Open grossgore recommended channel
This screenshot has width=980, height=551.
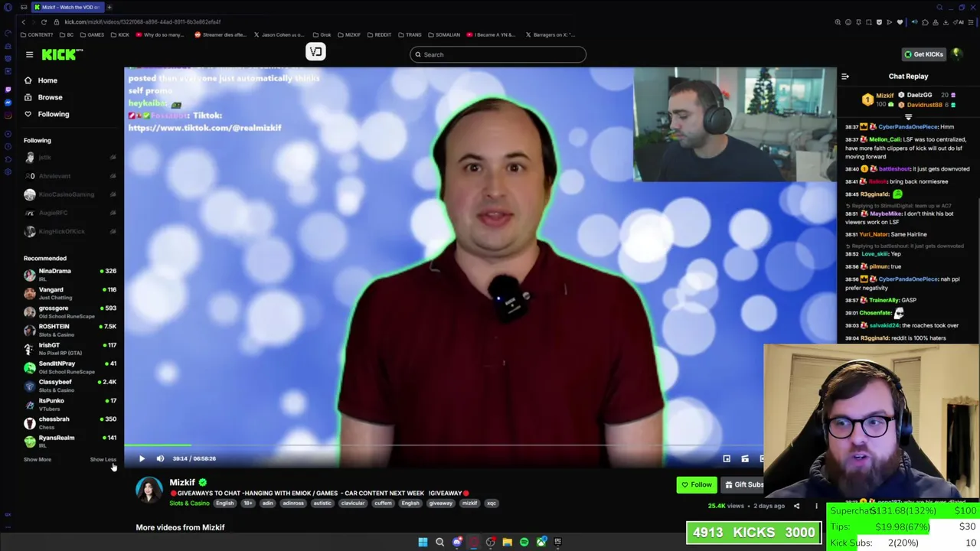click(x=70, y=311)
